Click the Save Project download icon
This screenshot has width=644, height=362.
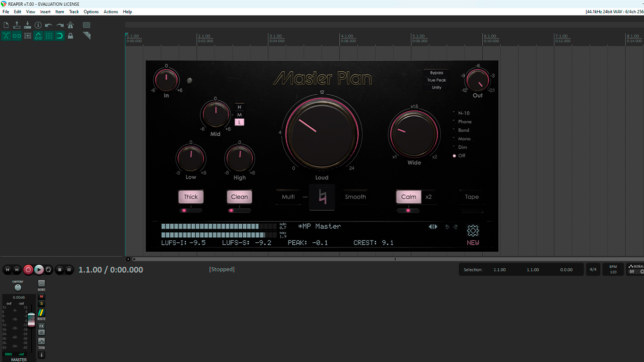27,25
